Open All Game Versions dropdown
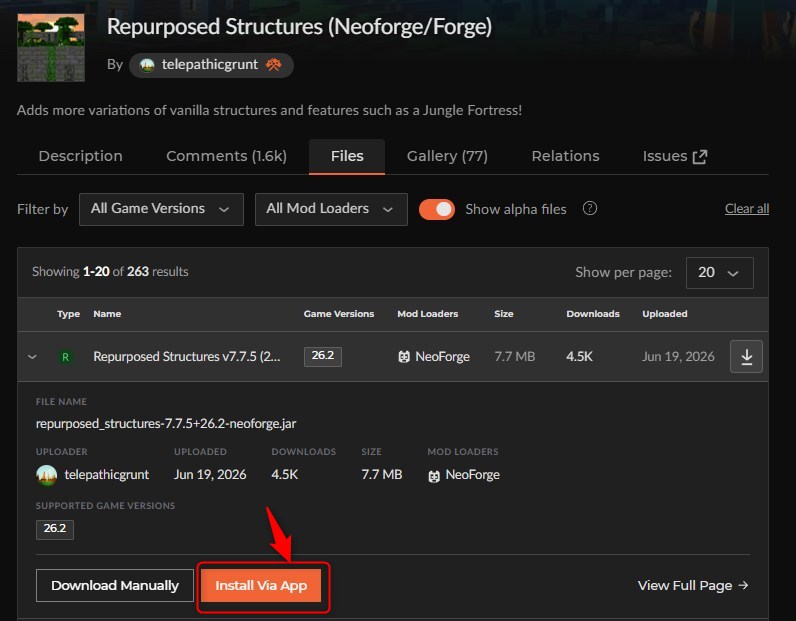The height and width of the screenshot is (621, 796). [x=161, y=209]
